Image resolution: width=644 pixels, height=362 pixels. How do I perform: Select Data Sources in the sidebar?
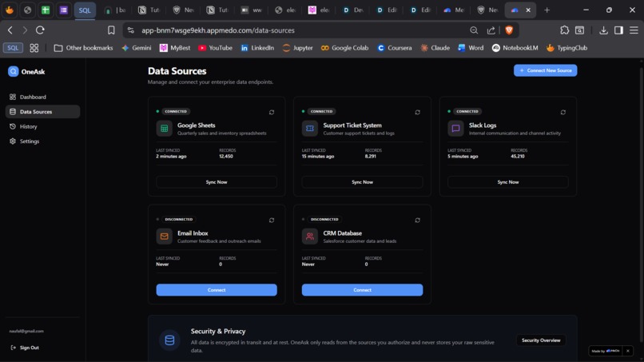[42, 112]
